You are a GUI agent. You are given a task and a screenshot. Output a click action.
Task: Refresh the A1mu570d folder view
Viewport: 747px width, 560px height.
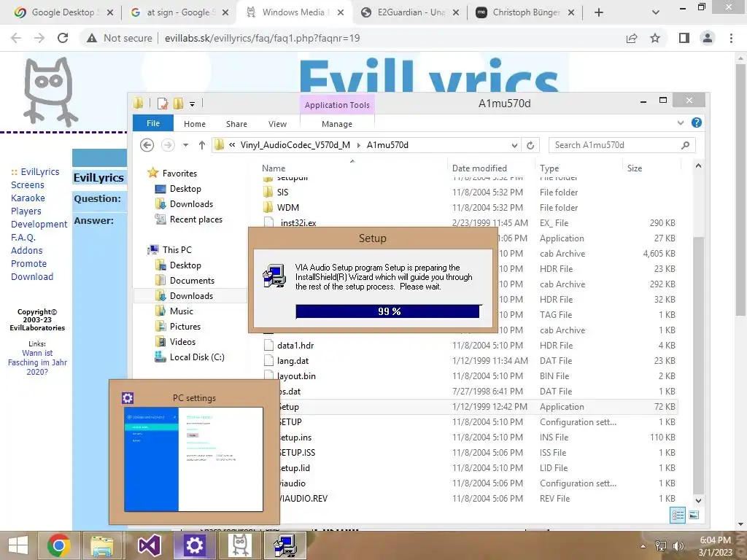530,145
